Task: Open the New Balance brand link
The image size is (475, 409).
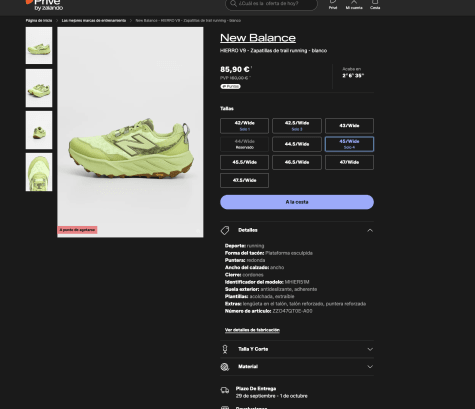Action: coord(258,38)
